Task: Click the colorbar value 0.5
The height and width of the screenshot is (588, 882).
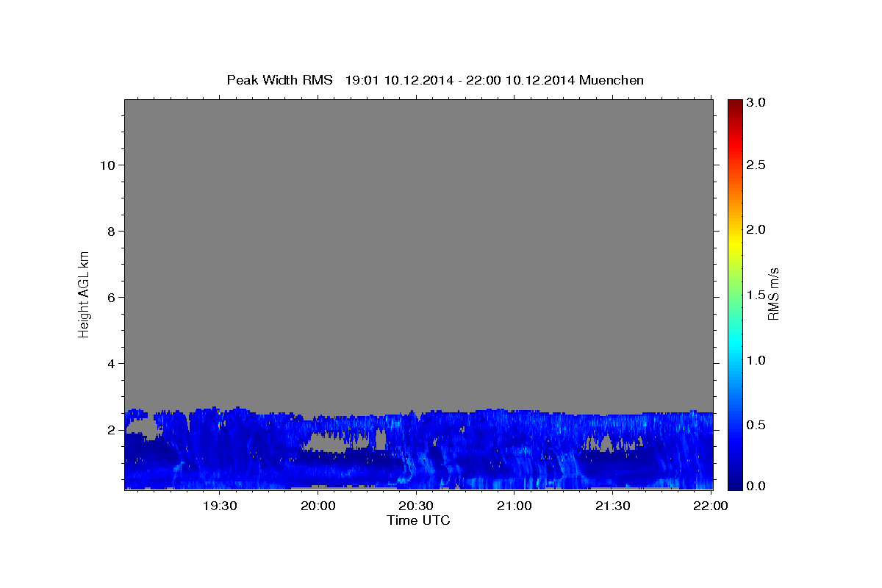Action: pyautogui.click(x=757, y=425)
